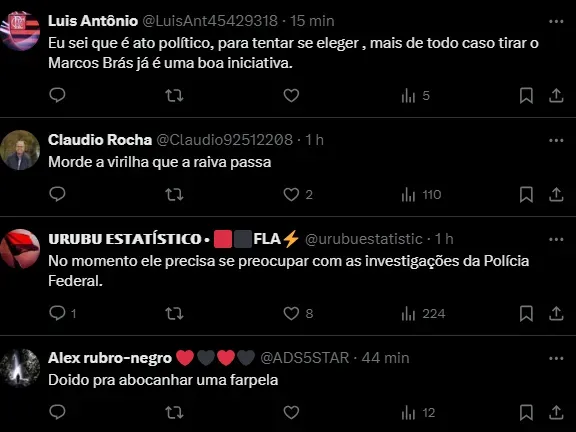
Task: Like Alex rubro-negro's tweet
Action: 291,412
